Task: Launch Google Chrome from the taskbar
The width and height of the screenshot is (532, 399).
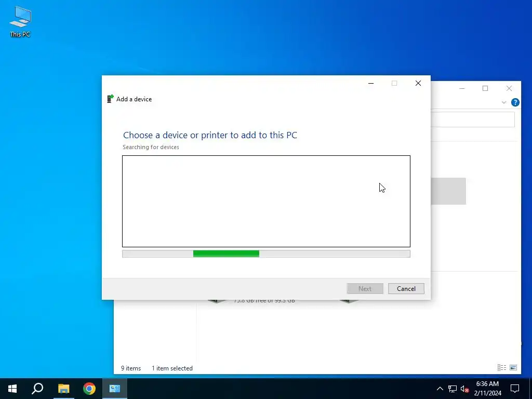Action: tap(89, 389)
